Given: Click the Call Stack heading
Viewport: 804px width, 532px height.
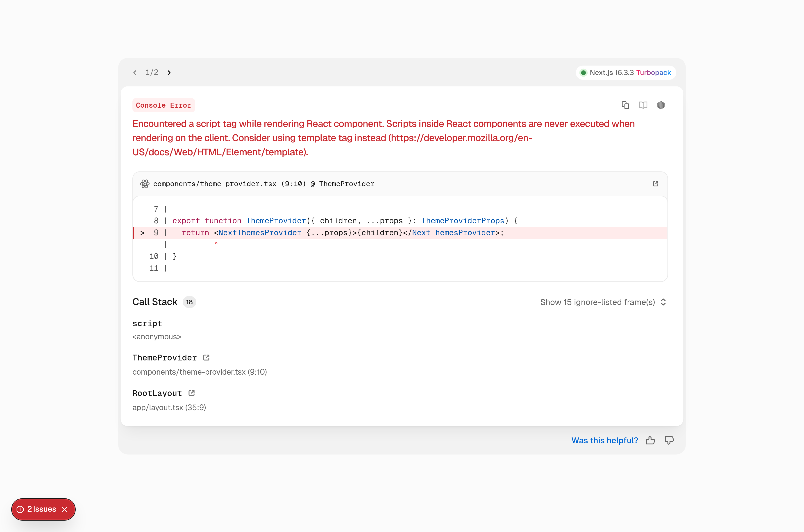Looking at the screenshot, I should tap(155, 302).
